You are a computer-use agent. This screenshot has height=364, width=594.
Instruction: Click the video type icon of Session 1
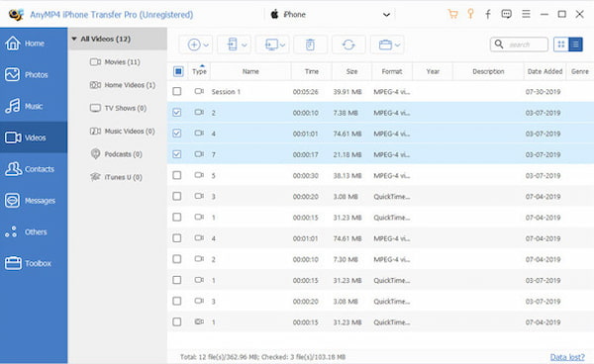(199, 91)
